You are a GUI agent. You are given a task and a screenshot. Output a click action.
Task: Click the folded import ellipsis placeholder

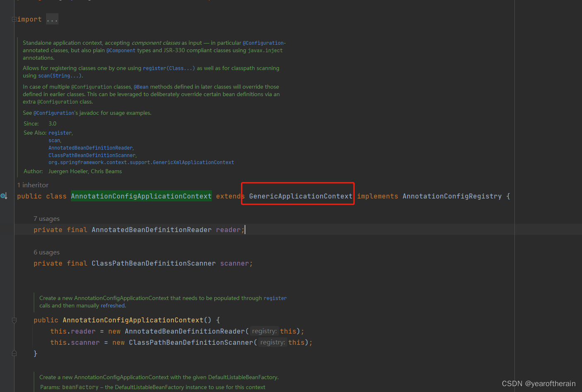click(x=52, y=19)
